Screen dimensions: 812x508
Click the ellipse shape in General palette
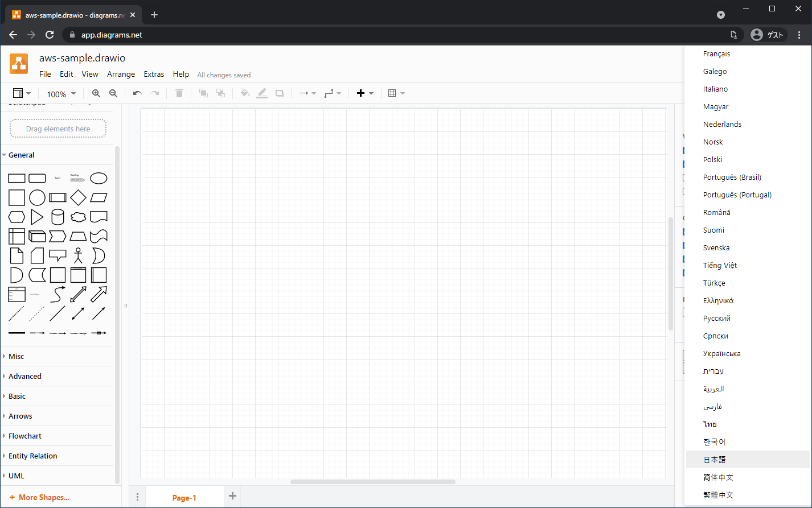[x=99, y=178]
